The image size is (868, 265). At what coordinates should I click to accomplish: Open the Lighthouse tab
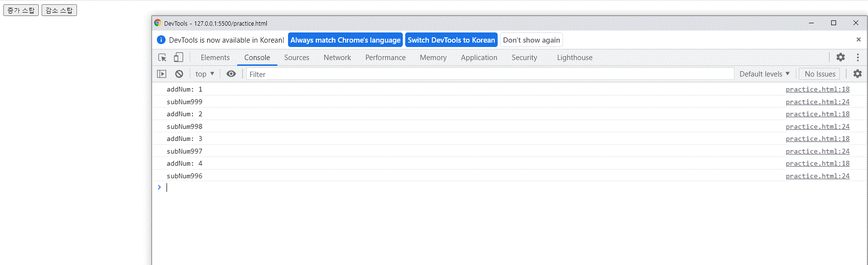click(575, 58)
